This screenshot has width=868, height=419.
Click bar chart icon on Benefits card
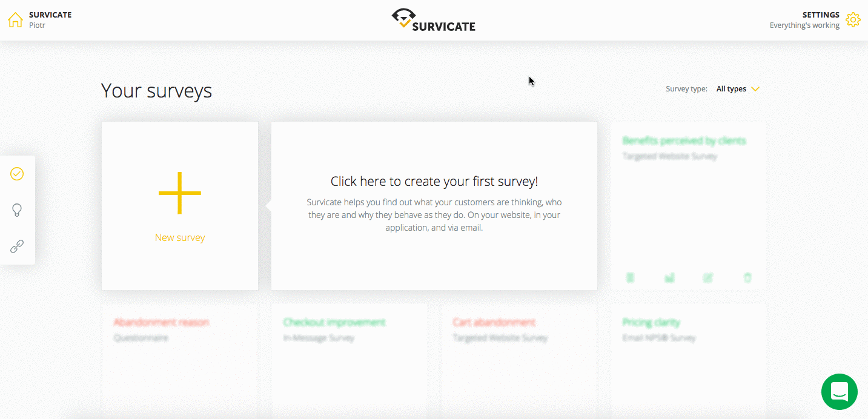coord(669,278)
